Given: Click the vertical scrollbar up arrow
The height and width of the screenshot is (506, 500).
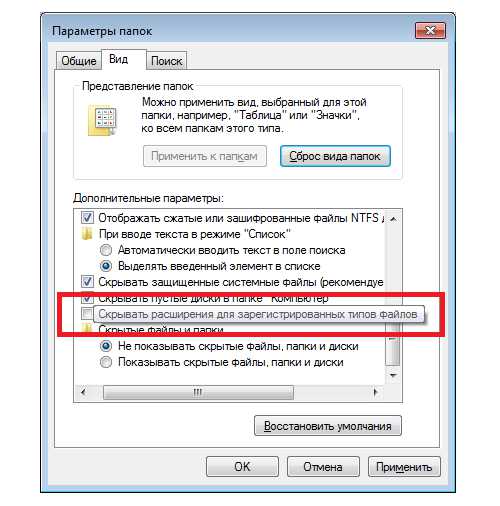Looking at the screenshot, I should [x=393, y=219].
